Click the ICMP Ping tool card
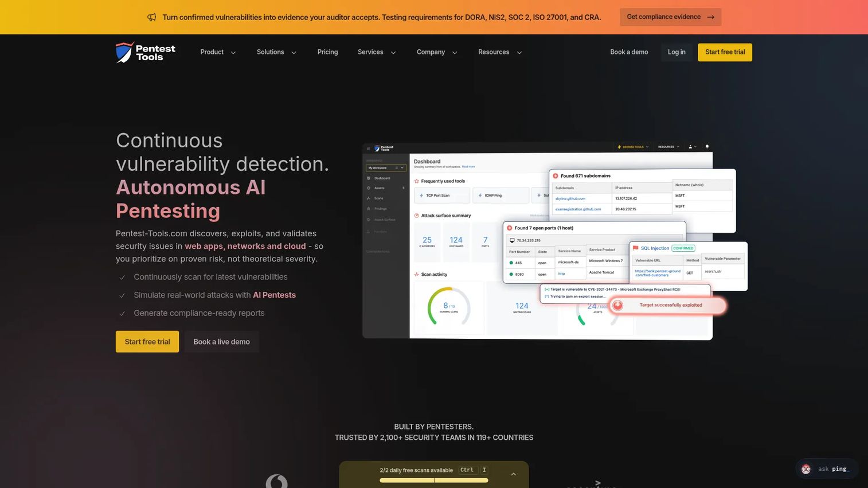The image size is (868, 488). coord(501,196)
